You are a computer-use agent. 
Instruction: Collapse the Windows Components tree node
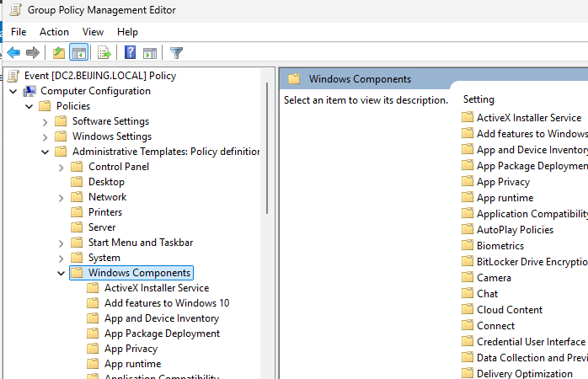[x=61, y=273]
